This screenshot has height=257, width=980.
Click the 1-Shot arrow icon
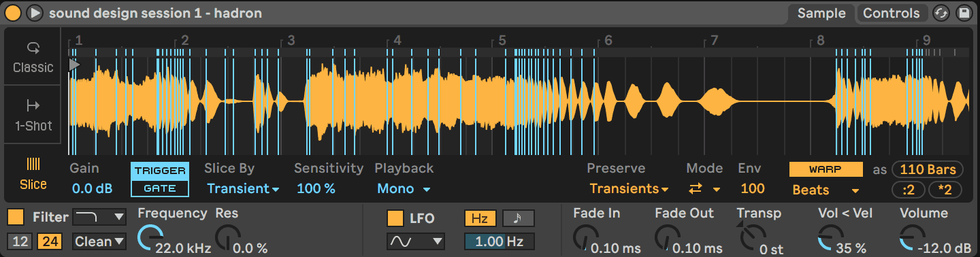point(33,105)
